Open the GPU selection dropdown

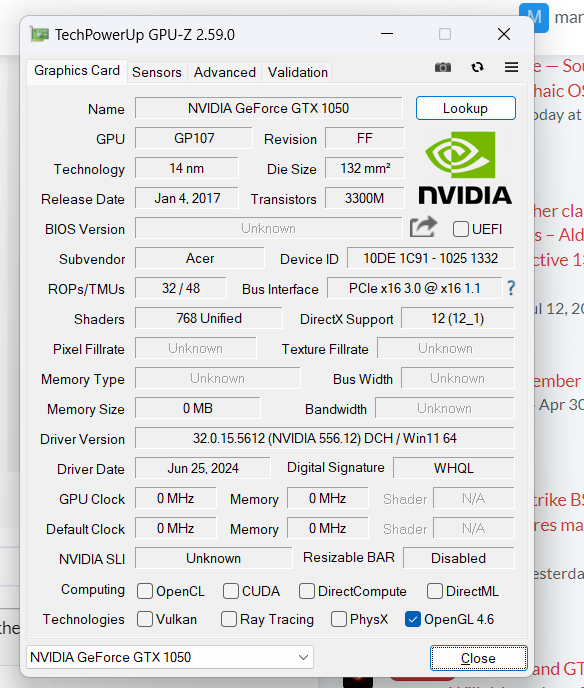[x=170, y=657]
